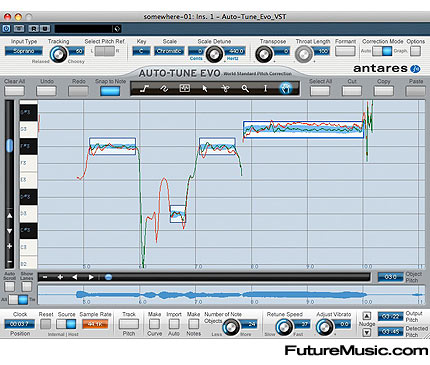Click the horizontal zoom out minus
Screen dimensions: 430x365
tap(45, 277)
